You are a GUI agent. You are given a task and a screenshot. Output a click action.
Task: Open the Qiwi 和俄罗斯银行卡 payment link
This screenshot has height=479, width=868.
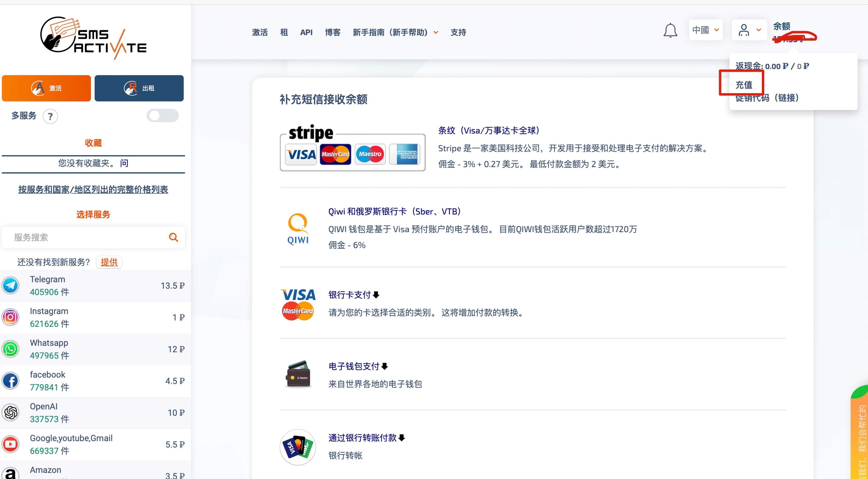click(395, 211)
